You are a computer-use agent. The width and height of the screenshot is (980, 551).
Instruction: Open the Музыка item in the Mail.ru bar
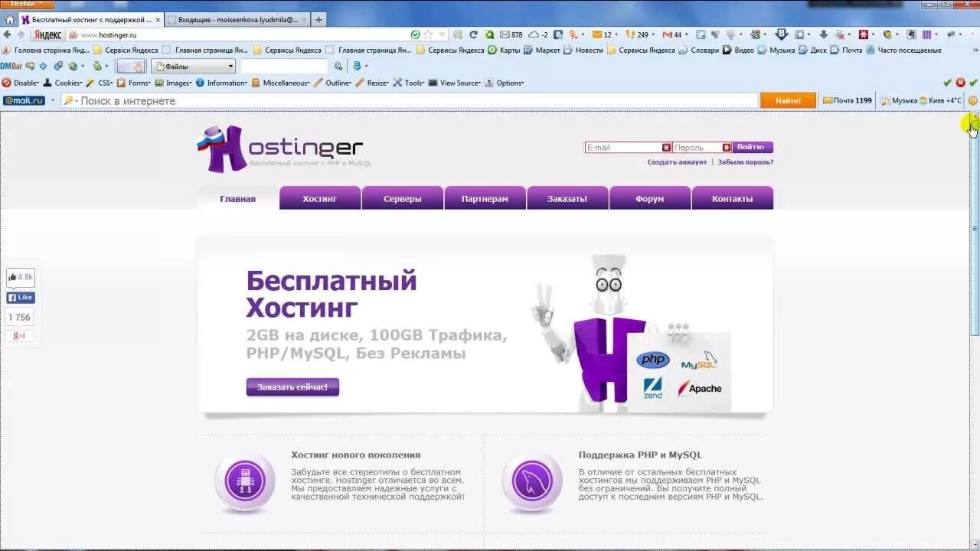[899, 100]
